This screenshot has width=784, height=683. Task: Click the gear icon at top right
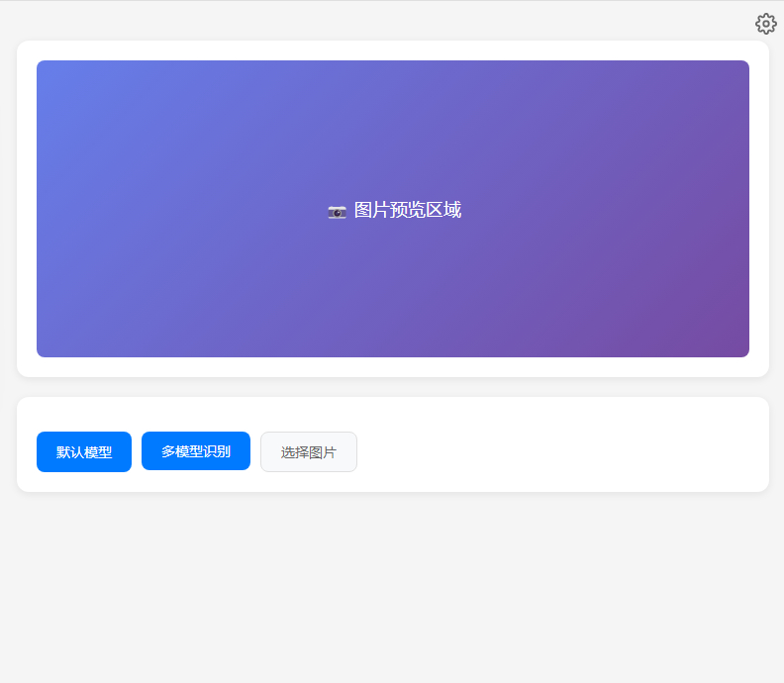pos(765,24)
